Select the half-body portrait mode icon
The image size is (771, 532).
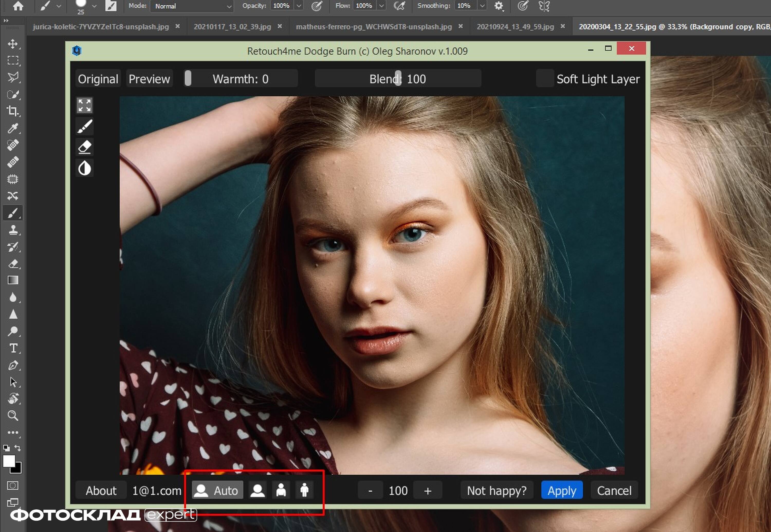pyautogui.click(x=281, y=490)
